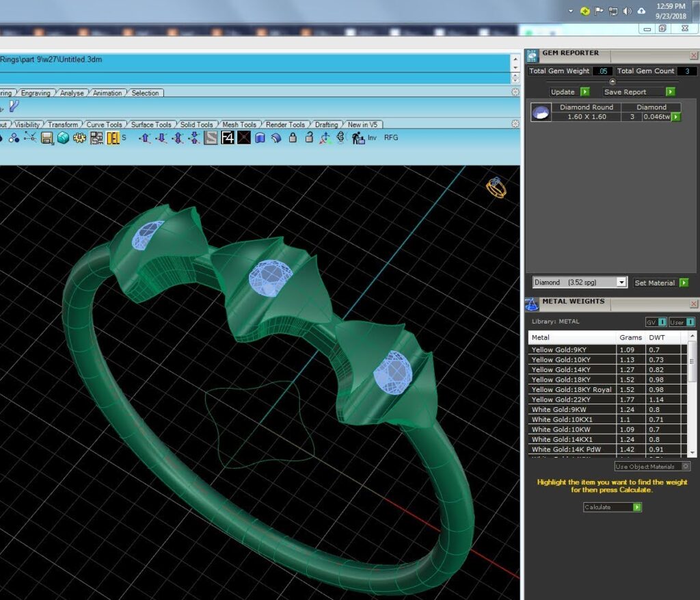Click the yellow DEL toolbar icon
Image resolution: width=700 pixels, height=600 pixels.
point(113,138)
